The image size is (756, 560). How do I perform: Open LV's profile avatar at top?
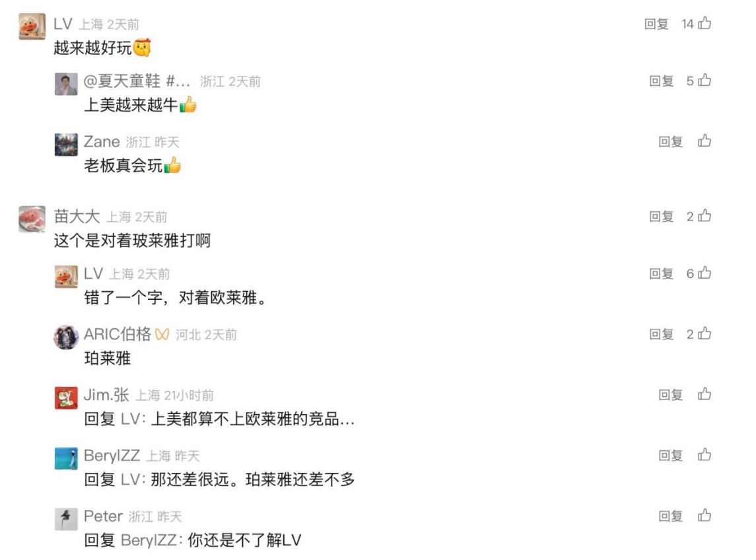pyautogui.click(x=32, y=26)
